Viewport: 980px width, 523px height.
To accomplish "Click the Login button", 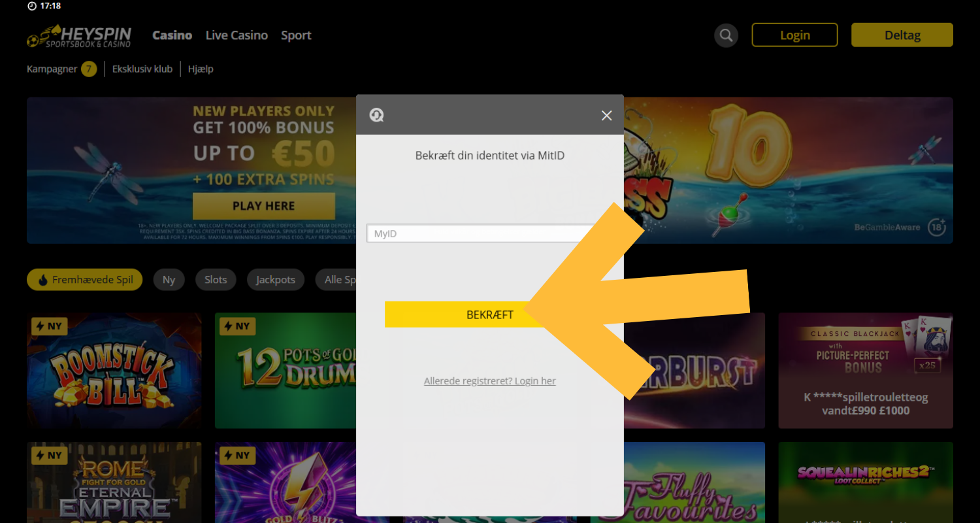I will pyautogui.click(x=794, y=35).
